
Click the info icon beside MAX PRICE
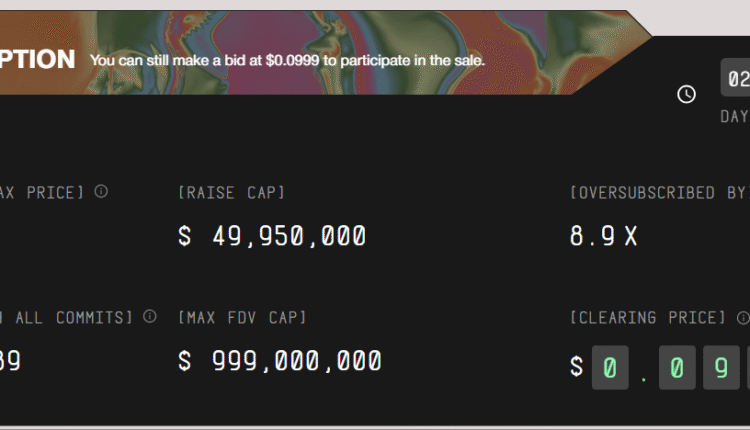[x=101, y=192]
